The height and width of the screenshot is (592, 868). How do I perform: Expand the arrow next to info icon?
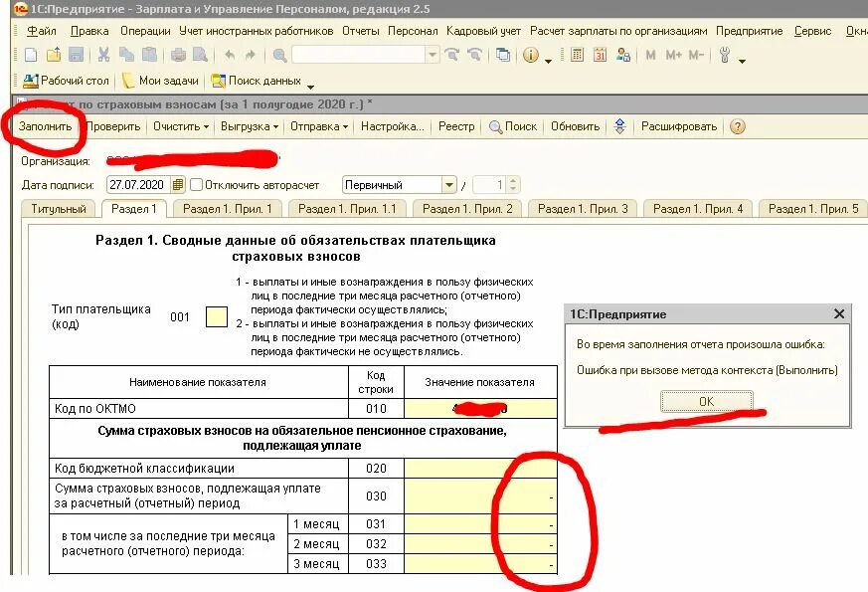point(548,60)
